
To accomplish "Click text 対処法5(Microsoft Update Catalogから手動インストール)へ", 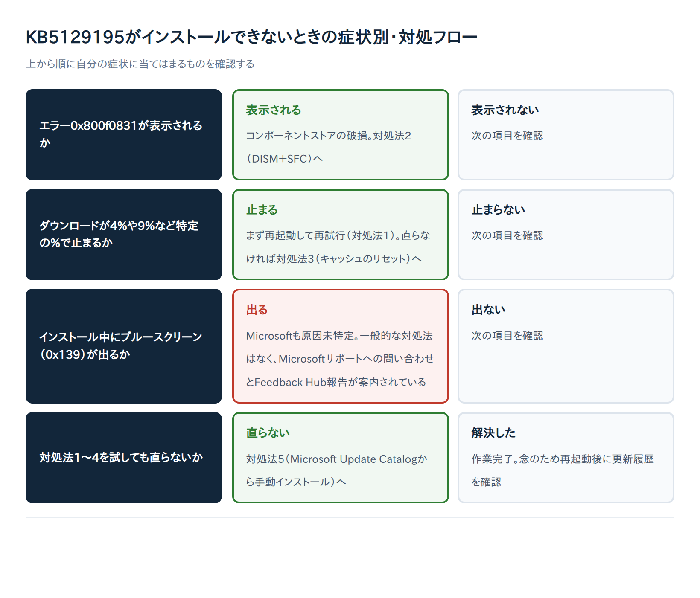I will 337,470.
